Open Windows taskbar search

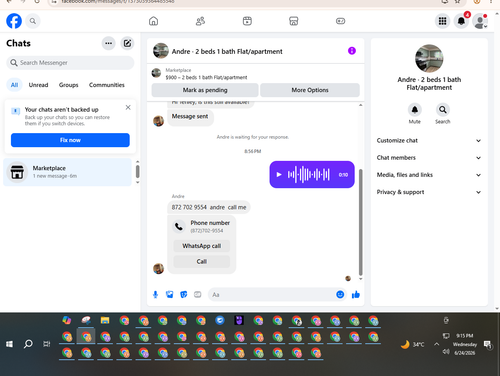(28, 344)
